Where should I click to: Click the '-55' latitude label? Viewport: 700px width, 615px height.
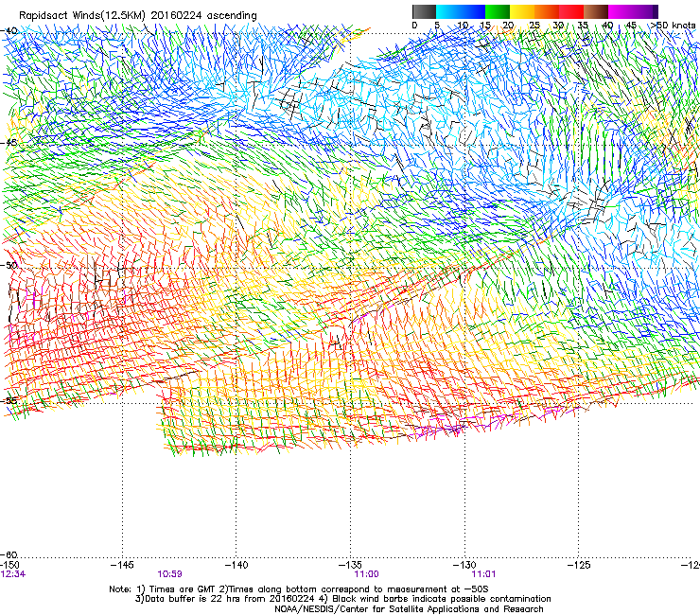[x=9, y=400]
